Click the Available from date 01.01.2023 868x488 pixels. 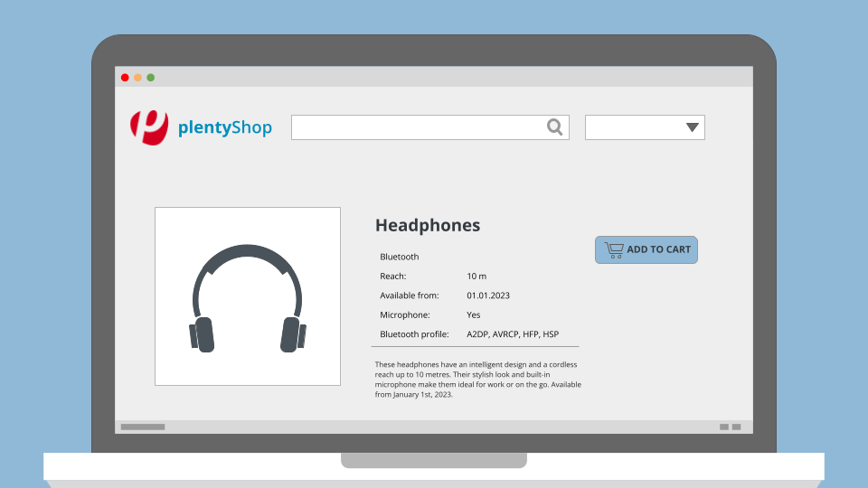coord(488,296)
